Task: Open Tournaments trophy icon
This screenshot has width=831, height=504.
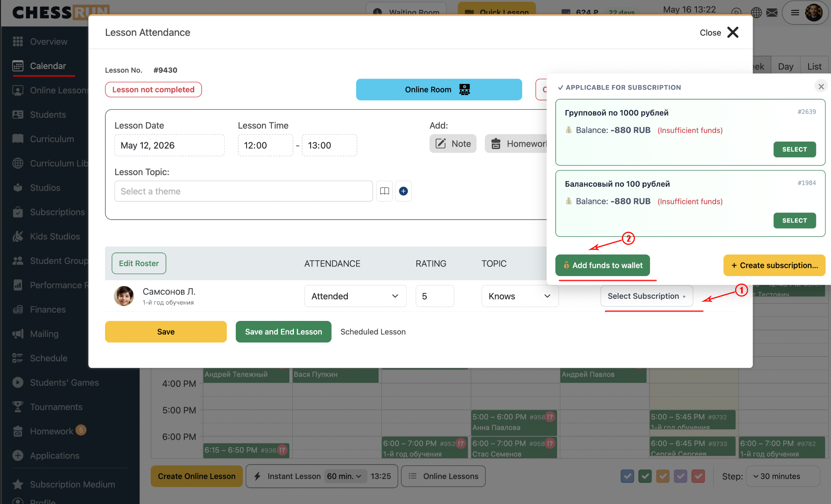Action: tap(18, 407)
